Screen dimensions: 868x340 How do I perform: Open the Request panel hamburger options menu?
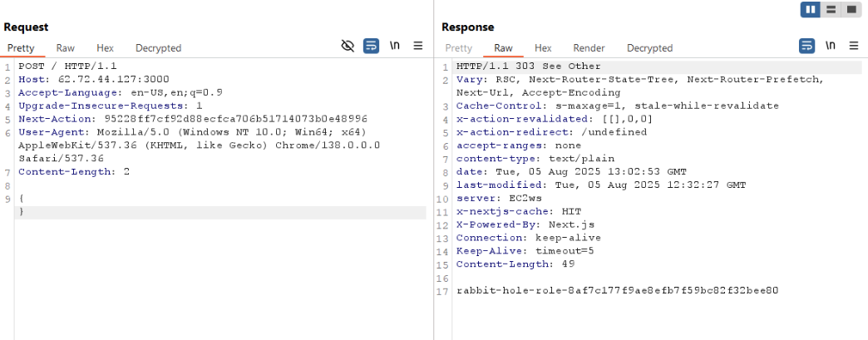[418, 46]
